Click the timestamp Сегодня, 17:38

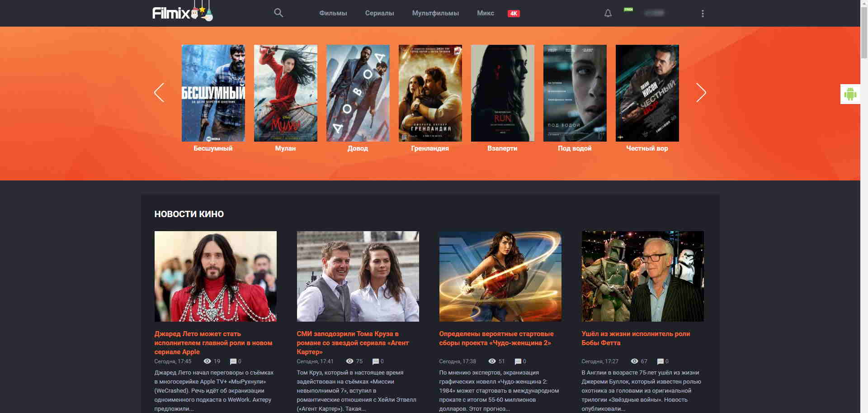(458, 361)
